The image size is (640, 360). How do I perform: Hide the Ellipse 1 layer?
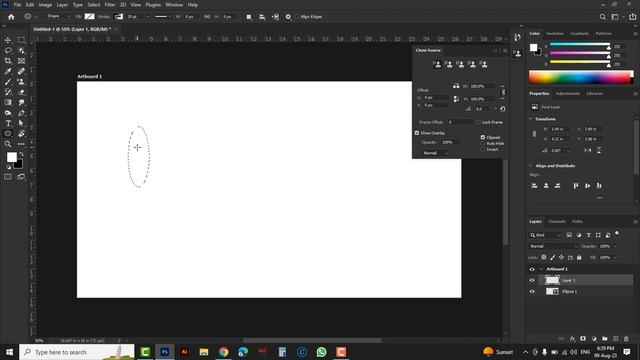pos(532,291)
